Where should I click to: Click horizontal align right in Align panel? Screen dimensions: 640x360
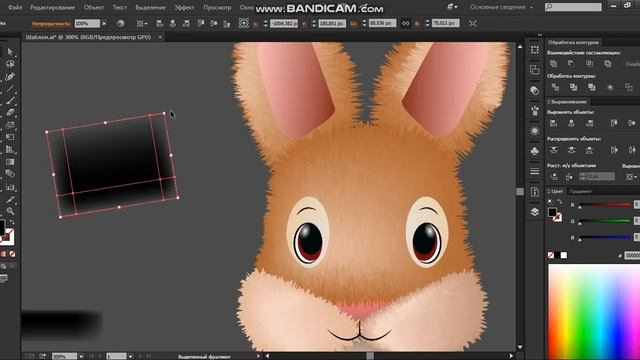tap(589, 123)
